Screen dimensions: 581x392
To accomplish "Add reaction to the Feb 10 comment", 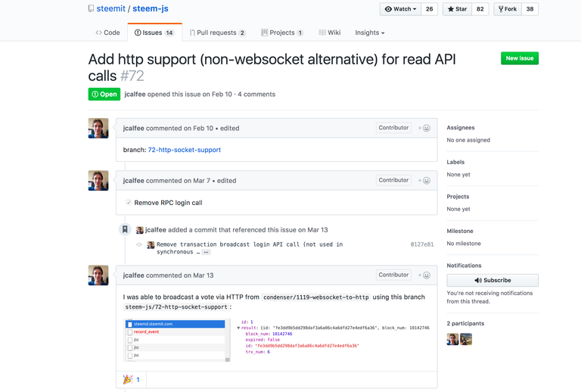I will coord(424,128).
